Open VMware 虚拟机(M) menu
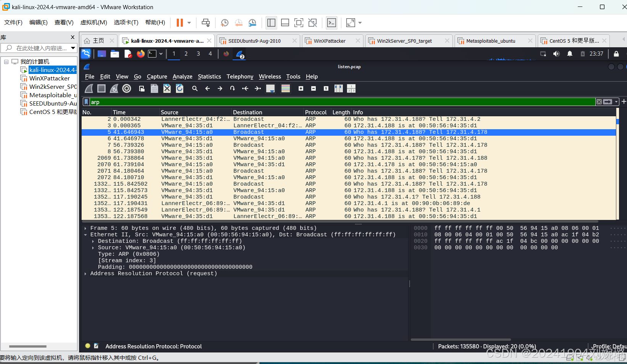Viewport: 627px width, 364px height. 93,22
